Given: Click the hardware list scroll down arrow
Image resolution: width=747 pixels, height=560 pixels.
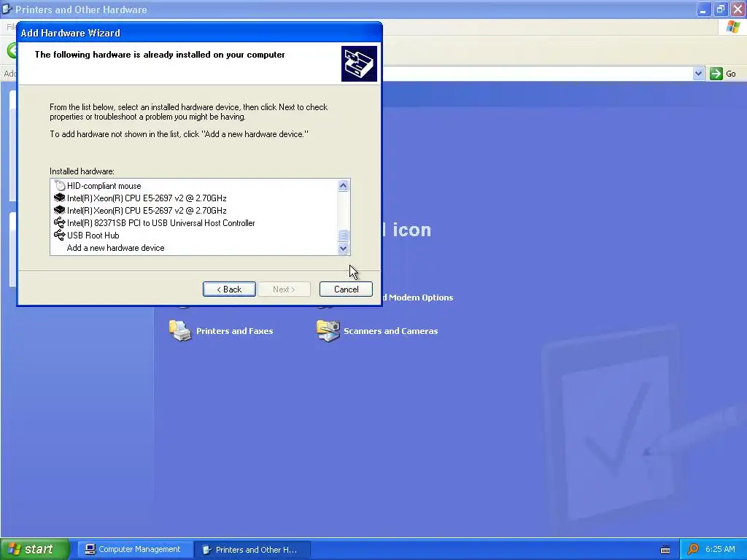Looking at the screenshot, I should 343,248.
